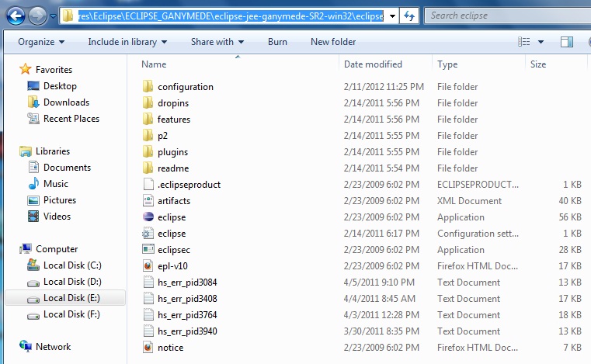Toggle the preview pane
Screen dimensions: 591x364
(x=566, y=42)
